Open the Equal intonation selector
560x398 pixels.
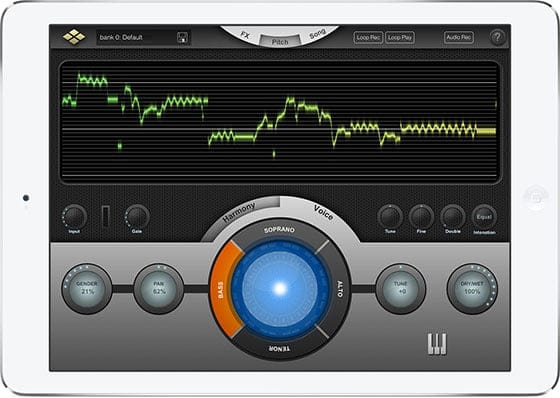pos(484,217)
